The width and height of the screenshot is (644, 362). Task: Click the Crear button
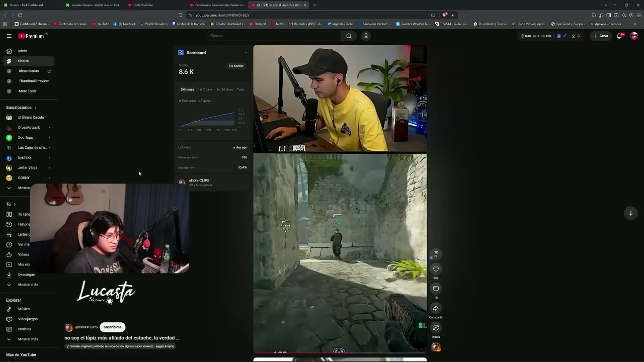[601, 36]
